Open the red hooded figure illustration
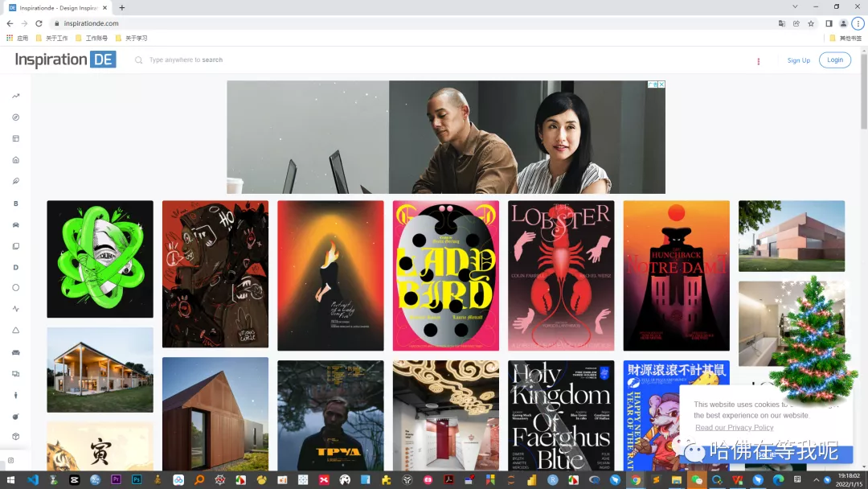 215,274
